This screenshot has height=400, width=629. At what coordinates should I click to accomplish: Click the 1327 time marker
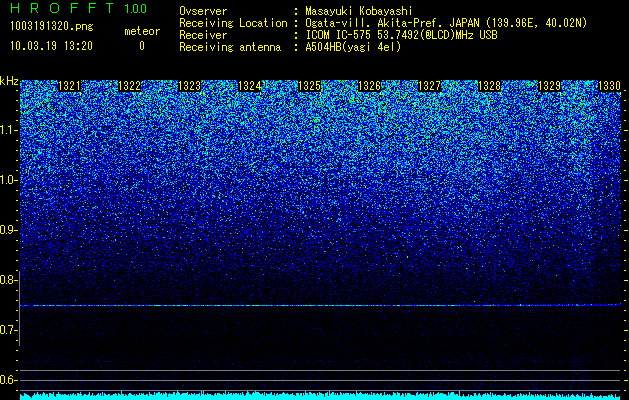[430, 86]
